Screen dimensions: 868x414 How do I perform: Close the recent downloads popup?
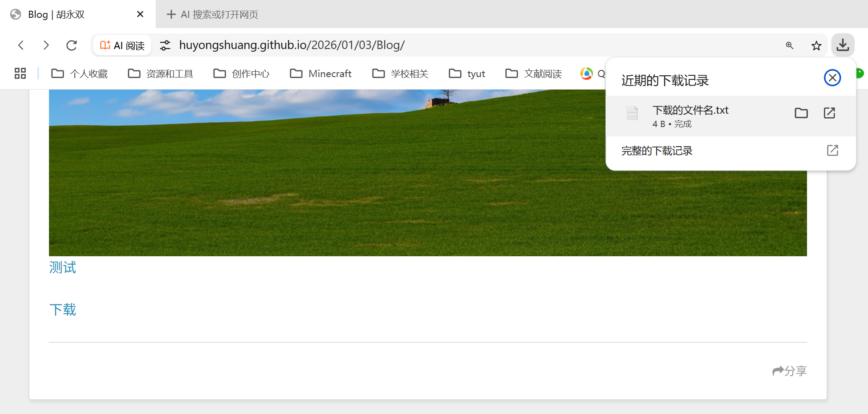(832, 78)
